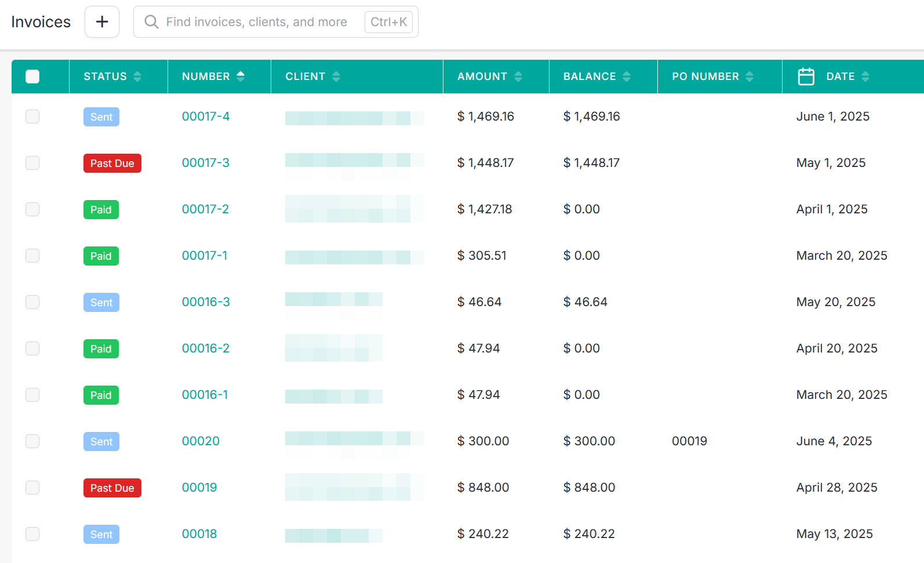Click the balance $ 46.64
The height and width of the screenshot is (563, 924).
pyautogui.click(x=585, y=302)
